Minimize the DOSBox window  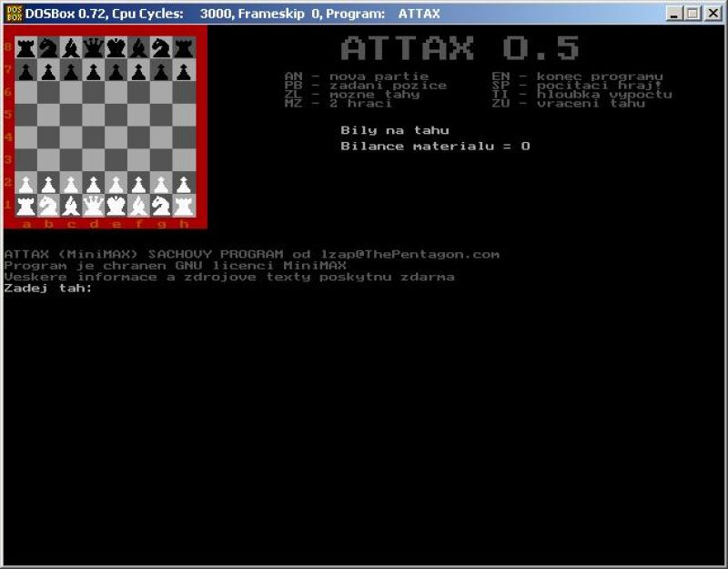[x=674, y=14]
